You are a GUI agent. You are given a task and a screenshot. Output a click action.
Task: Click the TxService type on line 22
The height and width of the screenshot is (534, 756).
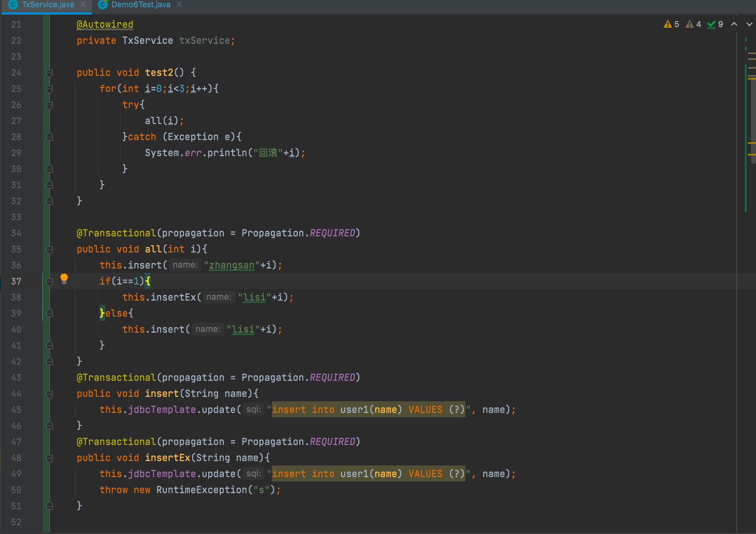click(148, 40)
